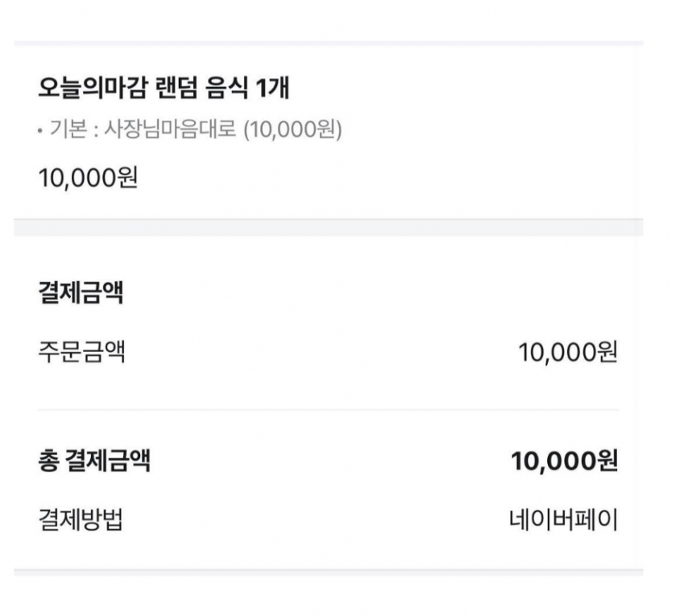Image resolution: width=688 pixels, height=616 pixels.
Task: Click the 총 결제금액 label
Action: (94, 461)
